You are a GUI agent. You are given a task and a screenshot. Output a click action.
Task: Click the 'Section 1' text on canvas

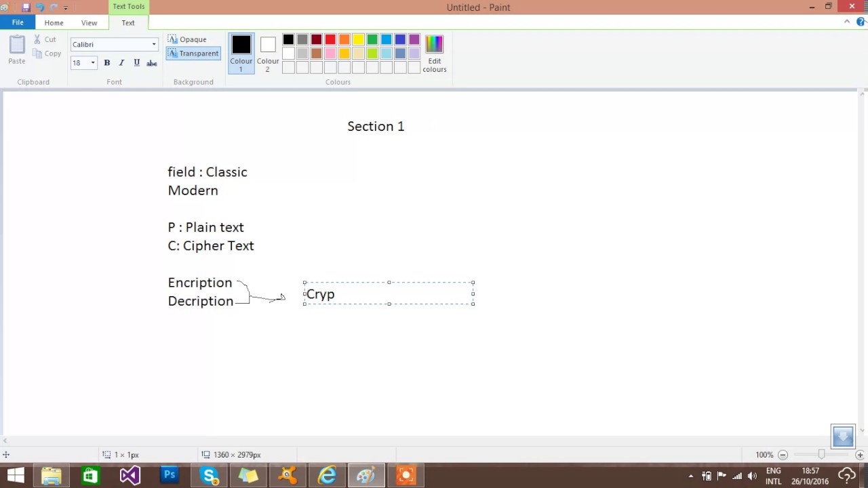pos(376,127)
